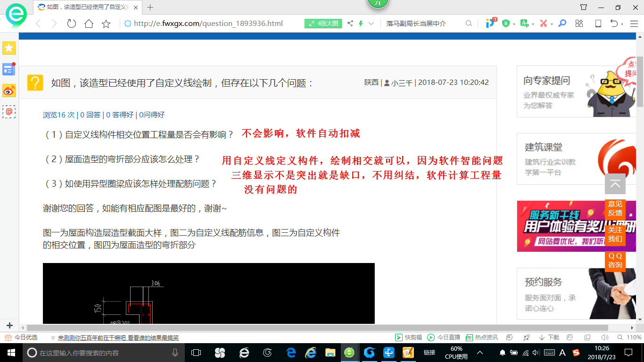Open the 服务新干线 survey banner
This screenshot has height=362, width=644.
click(x=576, y=226)
